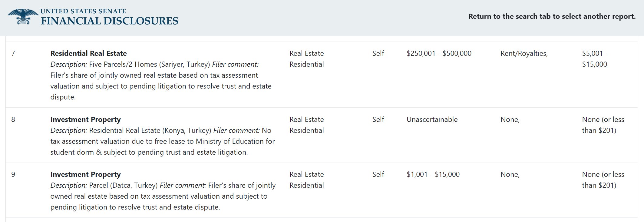Click the Unascertainable value cell
This screenshot has width=644, height=222.
coord(432,119)
